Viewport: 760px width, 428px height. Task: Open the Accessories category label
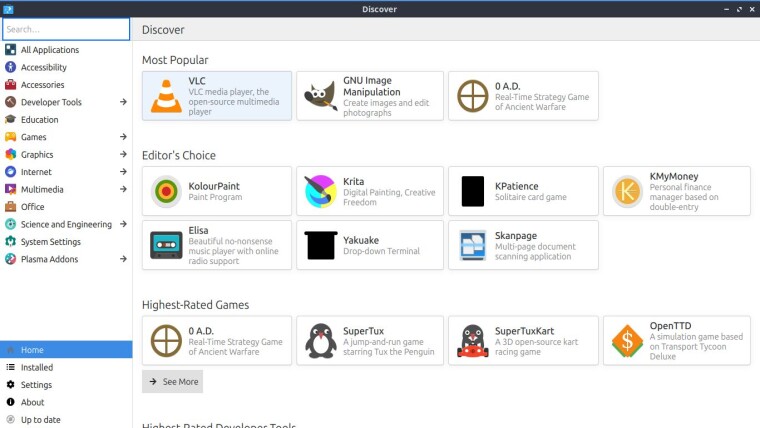point(43,84)
